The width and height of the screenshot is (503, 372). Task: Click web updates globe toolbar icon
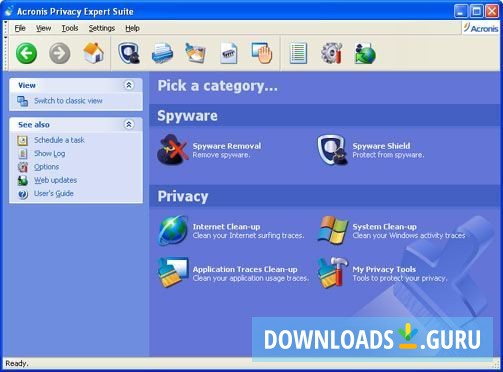[x=365, y=53]
